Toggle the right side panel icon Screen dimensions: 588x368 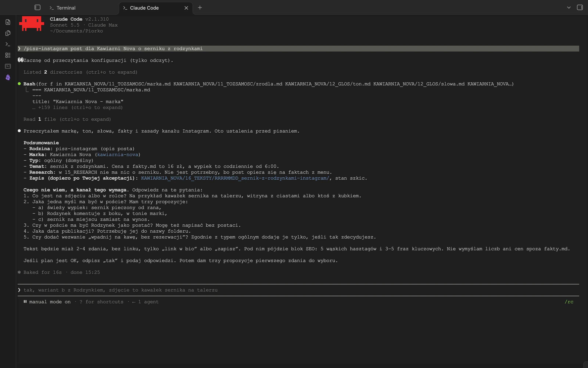coord(580,8)
